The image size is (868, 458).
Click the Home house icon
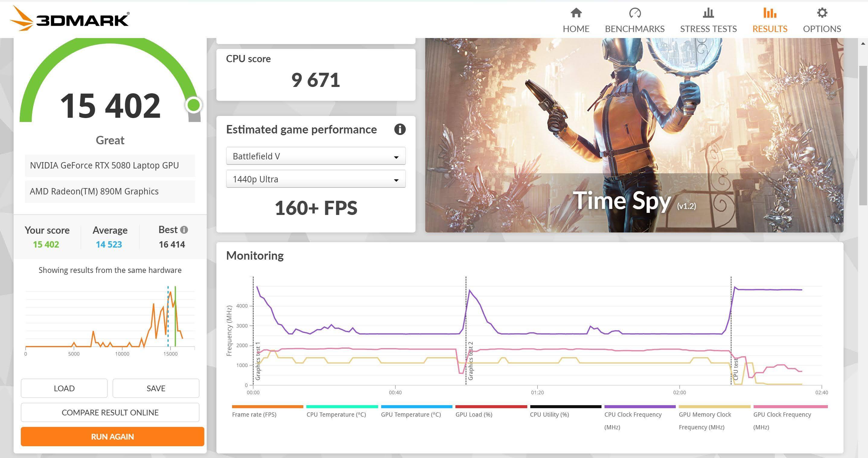point(576,13)
